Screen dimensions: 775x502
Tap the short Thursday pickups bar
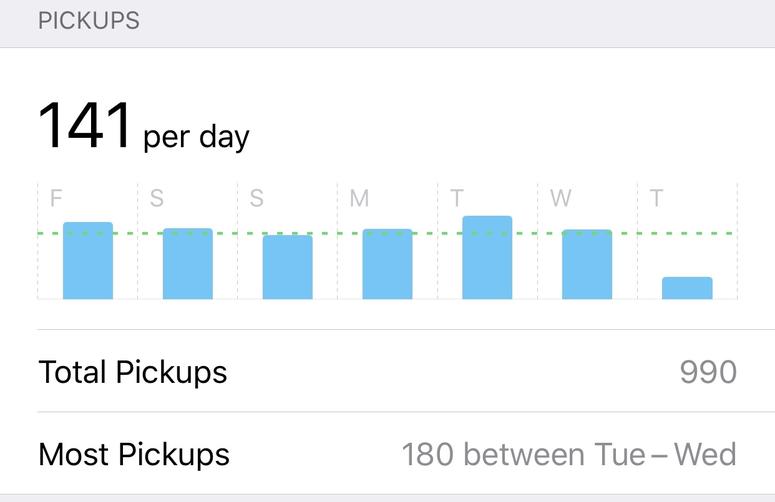(x=688, y=288)
